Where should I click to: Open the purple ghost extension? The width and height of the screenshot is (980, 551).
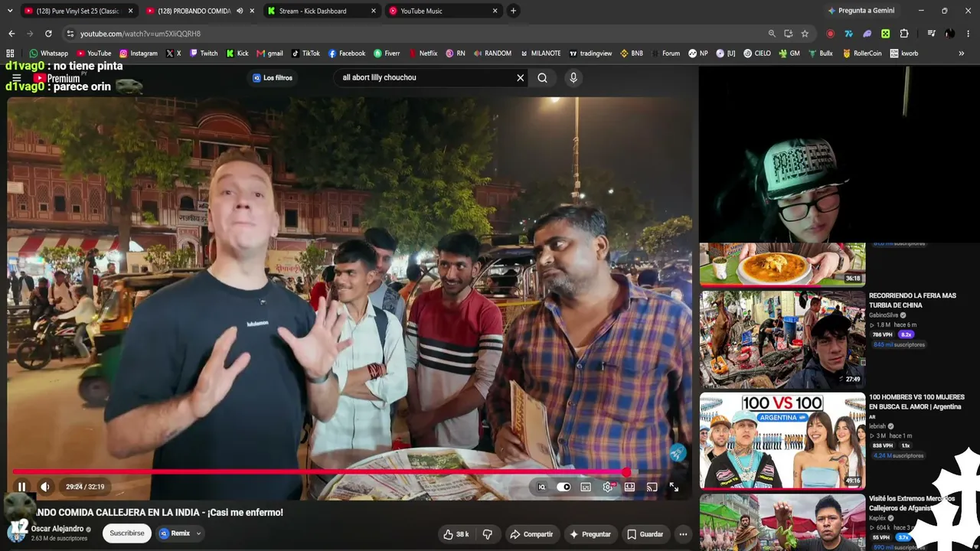point(867,34)
